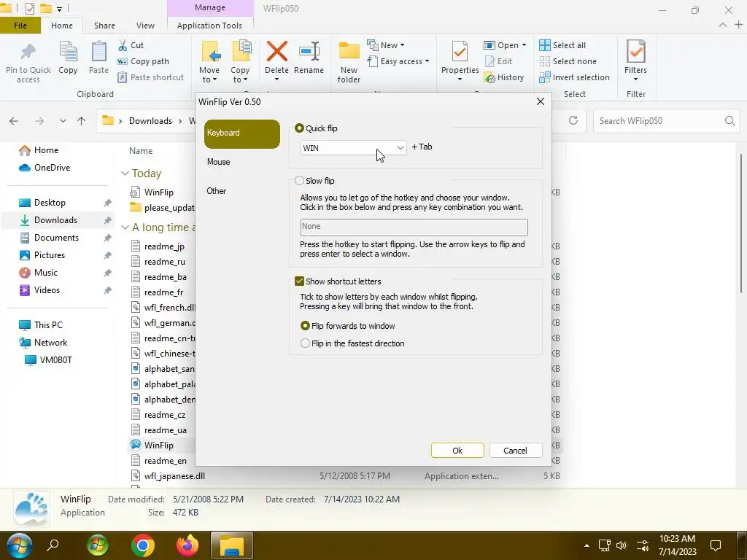
Task: Collapse the A long time ago group
Action: click(x=125, y=227)
